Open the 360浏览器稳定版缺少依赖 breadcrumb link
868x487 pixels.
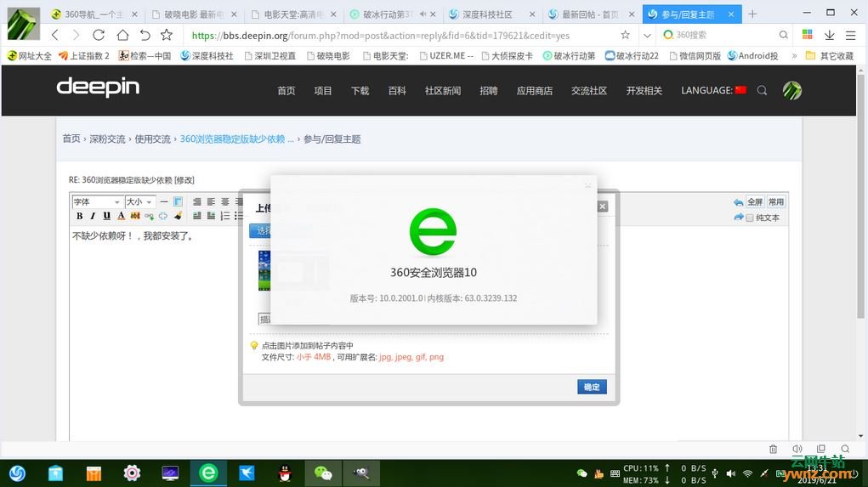237,139
